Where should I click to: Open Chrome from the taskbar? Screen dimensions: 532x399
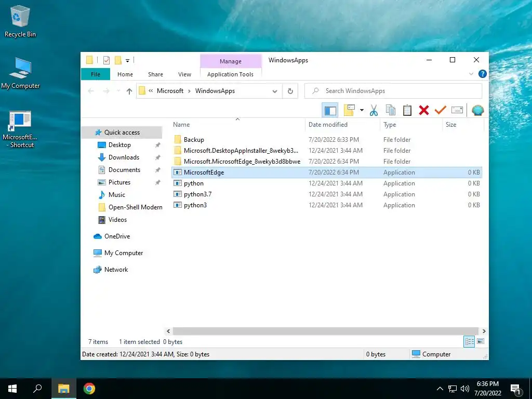(x=89, y=389)
